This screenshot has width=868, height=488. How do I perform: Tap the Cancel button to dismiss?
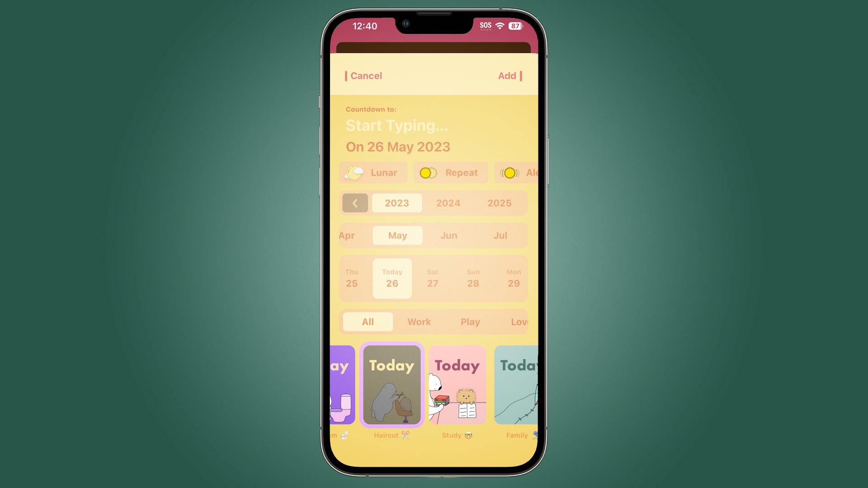click(365, 75)
